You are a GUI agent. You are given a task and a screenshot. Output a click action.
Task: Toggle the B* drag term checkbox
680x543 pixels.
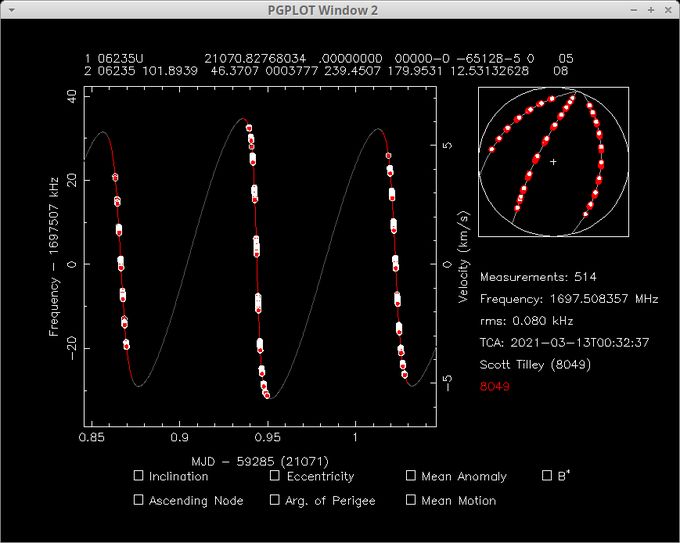coord(547,475)
